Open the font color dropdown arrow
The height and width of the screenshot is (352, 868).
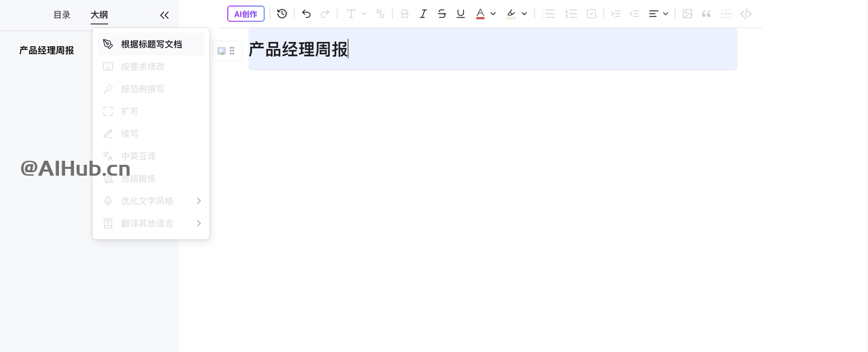coord(493,14)
